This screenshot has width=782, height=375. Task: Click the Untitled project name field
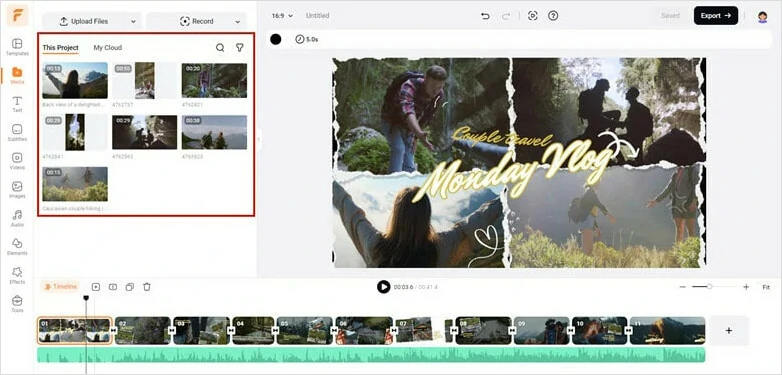(x=318, y=16)
